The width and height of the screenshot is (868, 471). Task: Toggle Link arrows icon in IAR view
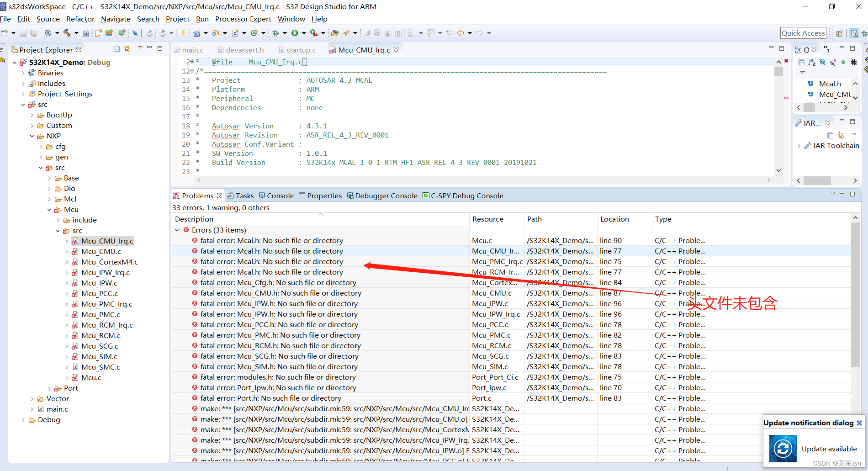(841, 135)
